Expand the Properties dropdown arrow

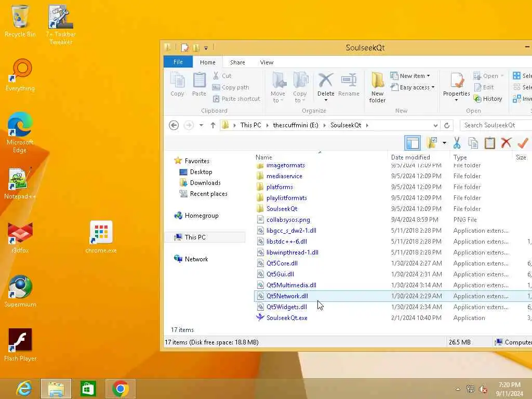(456, 100)
